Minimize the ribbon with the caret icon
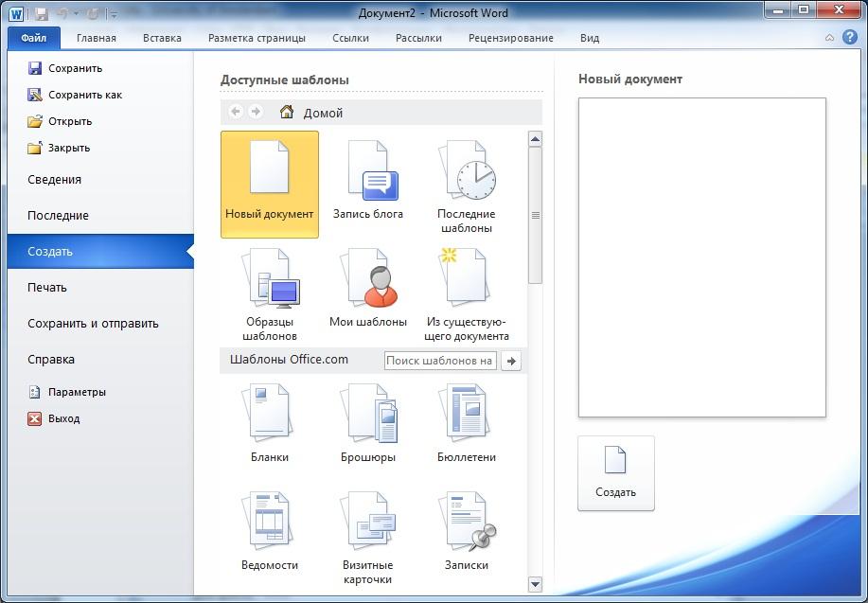Screen dimensions: 868x603 829,38
